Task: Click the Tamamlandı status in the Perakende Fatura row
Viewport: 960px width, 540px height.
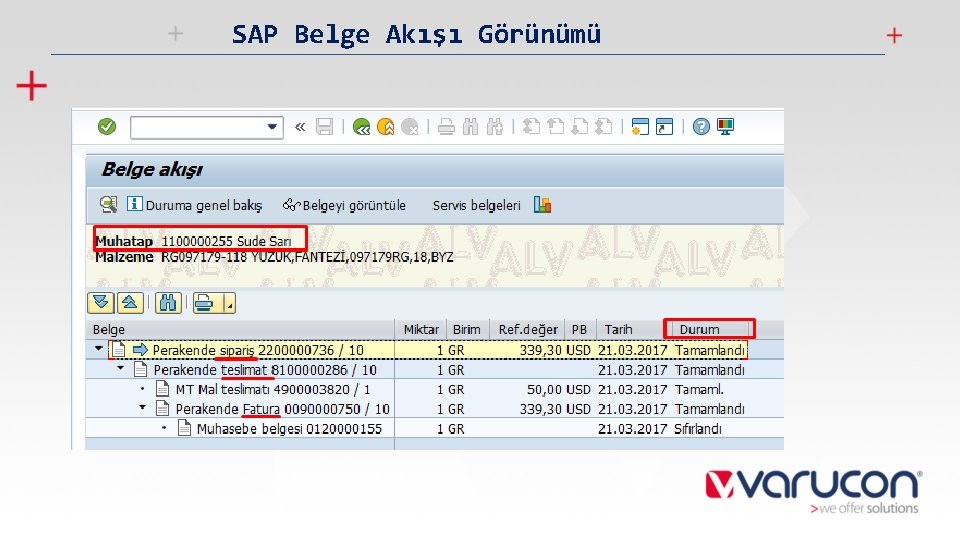Action: [x=710, y=409]
